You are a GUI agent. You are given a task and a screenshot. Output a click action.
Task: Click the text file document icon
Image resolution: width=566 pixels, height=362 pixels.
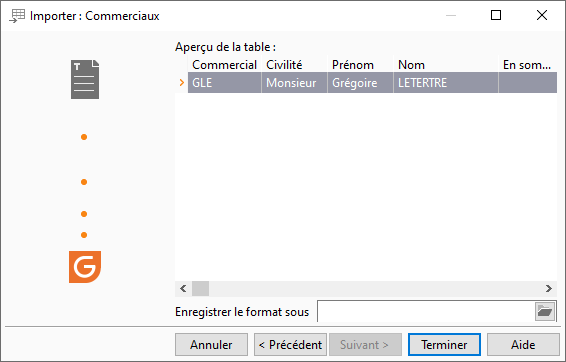(x=85, y=79)
